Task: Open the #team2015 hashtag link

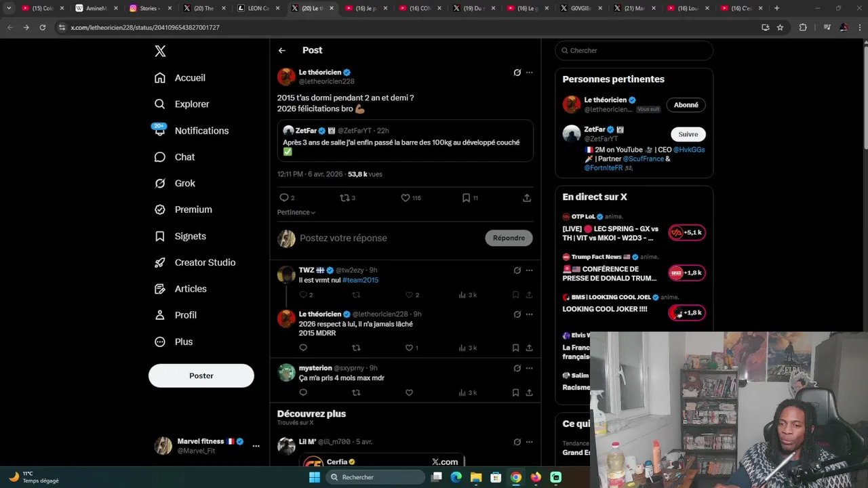Action: click(x=361, y=280)
